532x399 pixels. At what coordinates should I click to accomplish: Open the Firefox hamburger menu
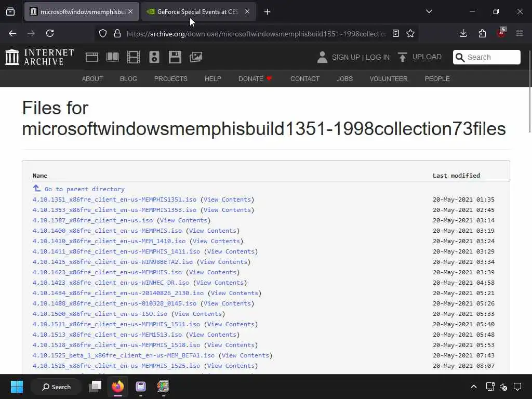coord(520,33)
